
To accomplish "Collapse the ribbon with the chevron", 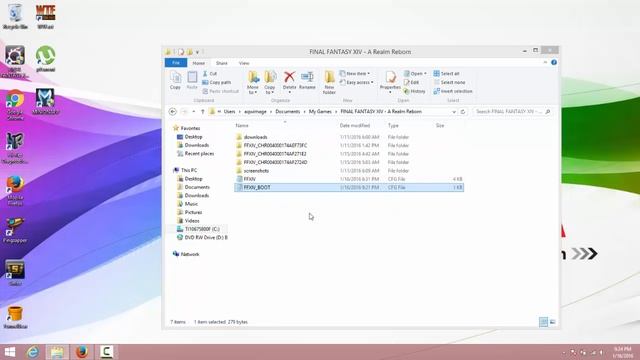I will (x=545, y=62).
